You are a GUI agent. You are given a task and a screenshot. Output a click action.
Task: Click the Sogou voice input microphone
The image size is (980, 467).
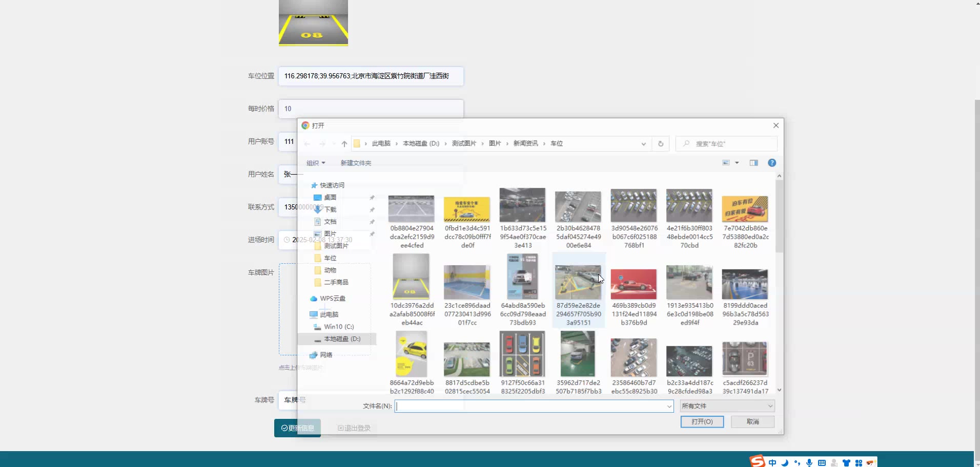tap(809, 462)
